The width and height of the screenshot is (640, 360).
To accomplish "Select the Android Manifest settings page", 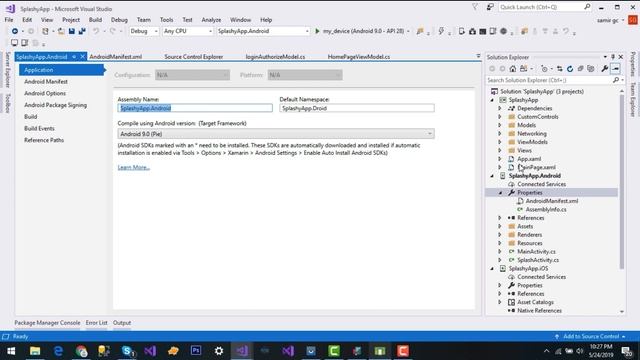I will 46,82.
